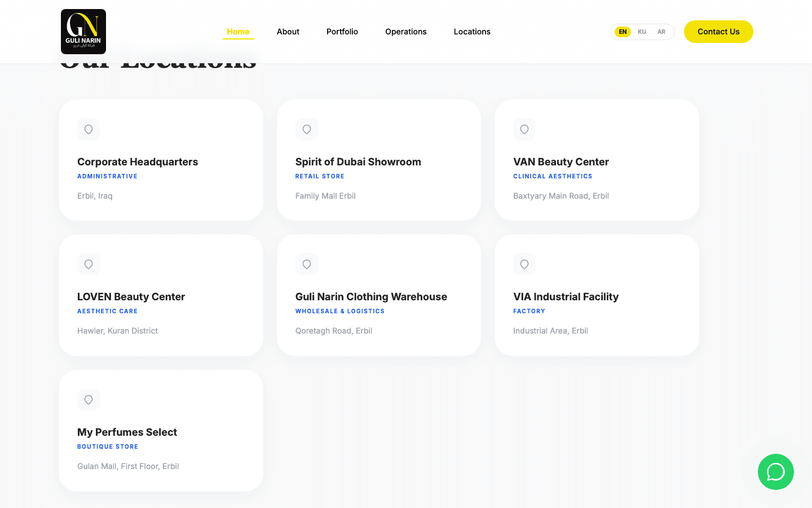Select the LOVEN Beauty Center title

click(131, 297)
